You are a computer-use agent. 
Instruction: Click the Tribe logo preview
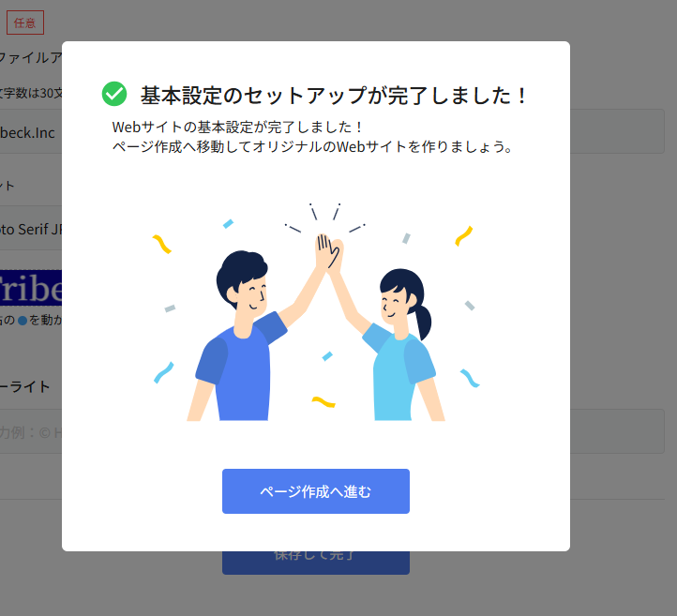pos(31,288)
